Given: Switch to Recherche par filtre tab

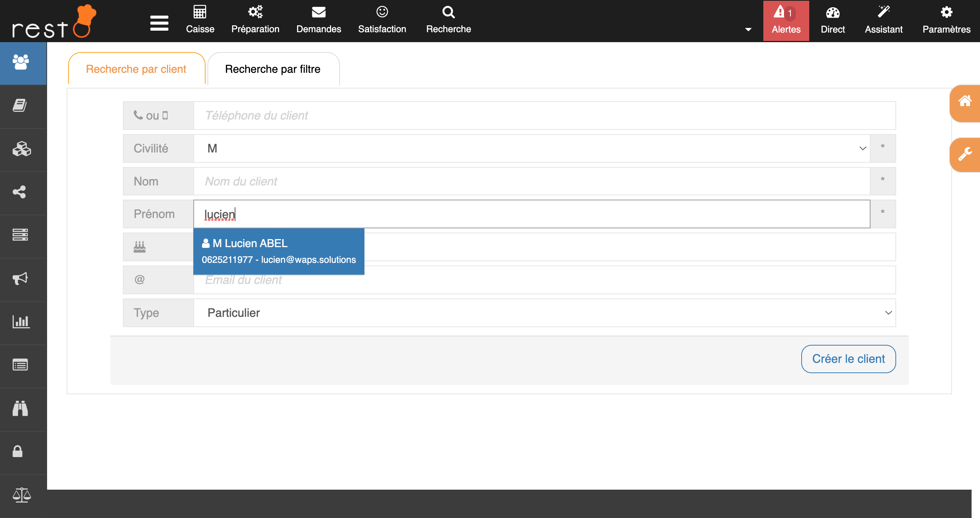Looking at the screenshot, I should point(273,69).
